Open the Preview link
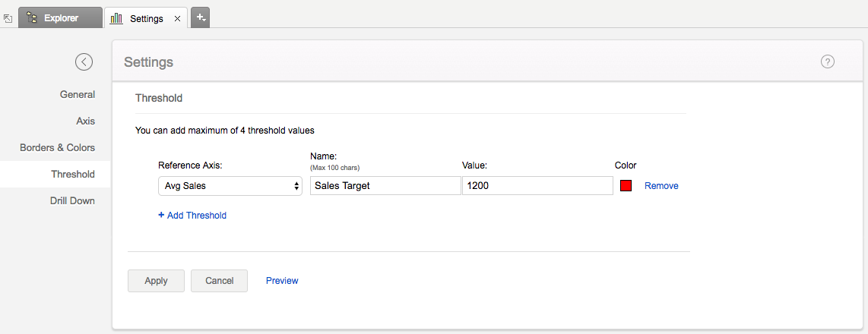 (282, 281)
